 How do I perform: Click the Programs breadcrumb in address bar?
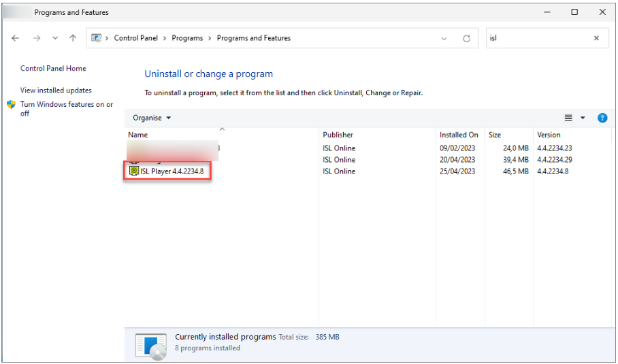187,38
